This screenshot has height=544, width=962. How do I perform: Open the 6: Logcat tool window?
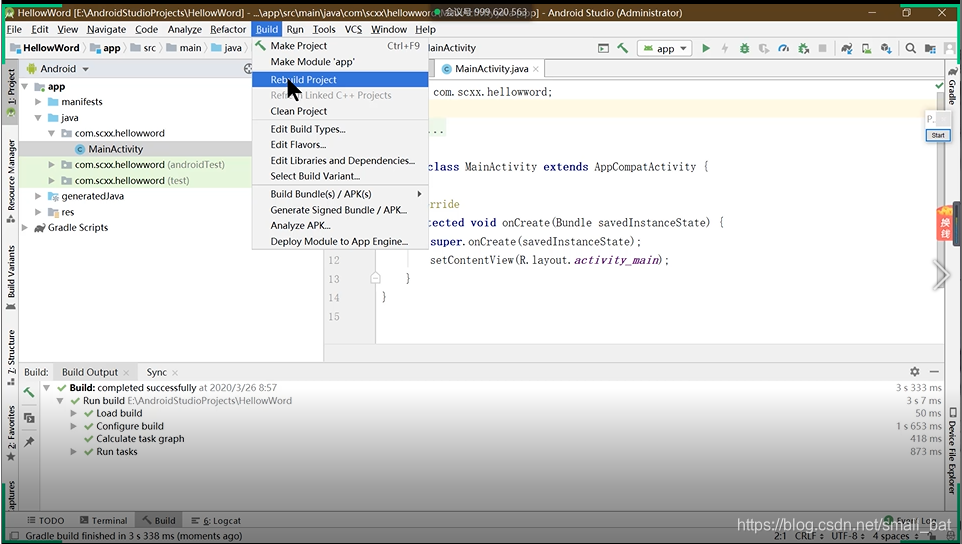click(x=216, y=521)
